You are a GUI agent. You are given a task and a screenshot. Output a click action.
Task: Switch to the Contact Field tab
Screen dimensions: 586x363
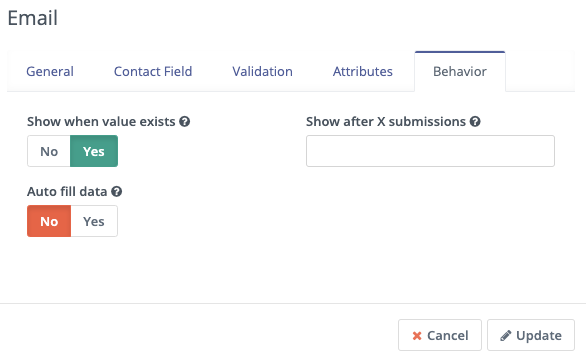click(153, 71)
